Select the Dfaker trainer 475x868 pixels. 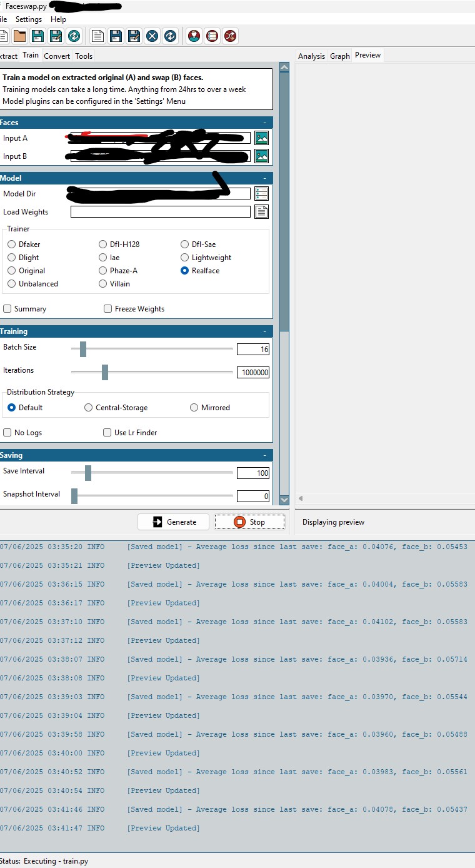pos(24,245)
